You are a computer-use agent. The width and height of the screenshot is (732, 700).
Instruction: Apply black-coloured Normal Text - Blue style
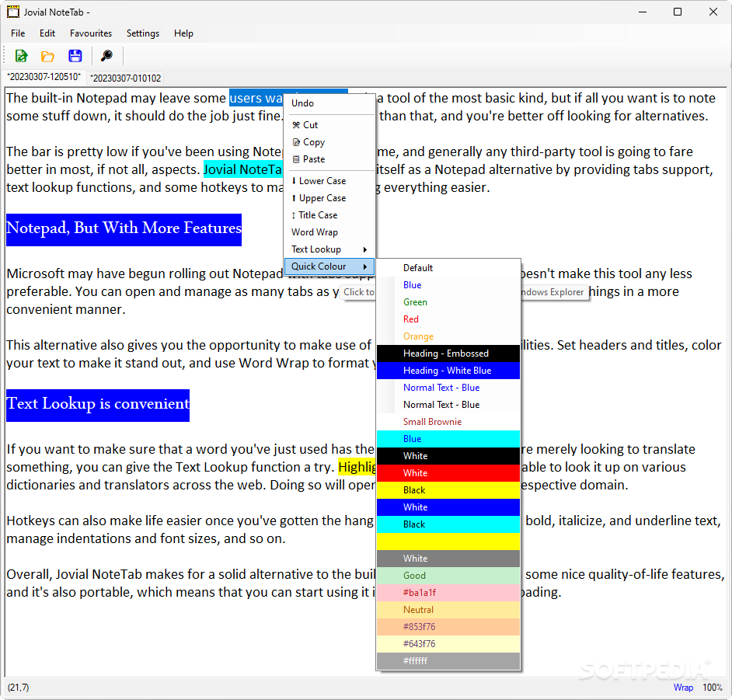448,405
